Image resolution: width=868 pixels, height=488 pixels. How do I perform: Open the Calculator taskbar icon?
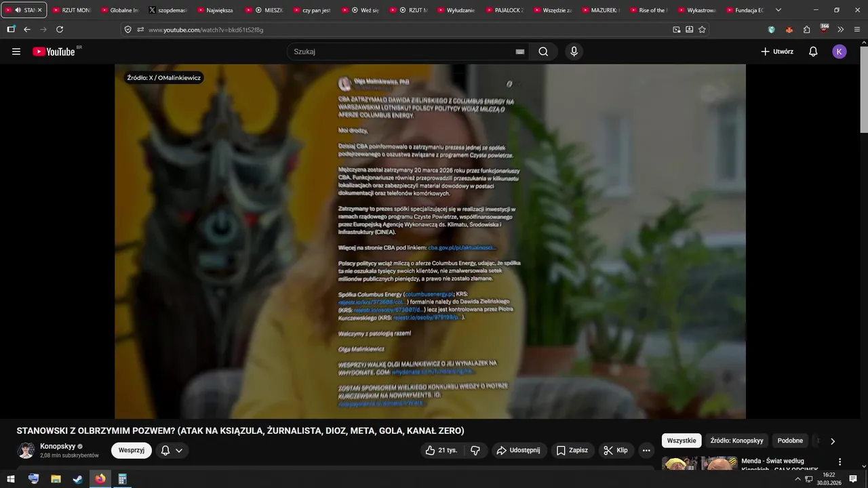[123, 479]
